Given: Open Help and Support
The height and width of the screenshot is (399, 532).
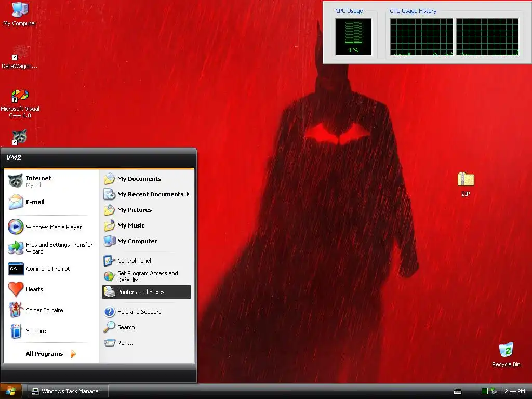Looking at the screenshot, I should pos(146,312).
